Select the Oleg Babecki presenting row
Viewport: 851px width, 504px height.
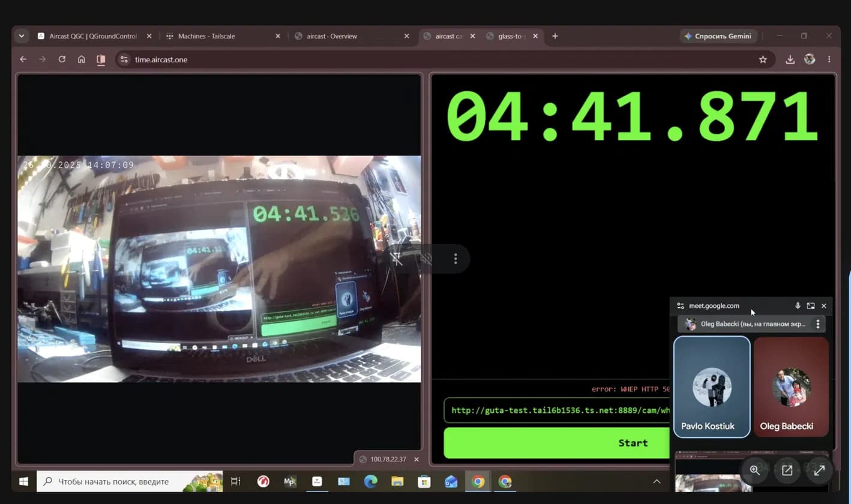coord(751,324)
